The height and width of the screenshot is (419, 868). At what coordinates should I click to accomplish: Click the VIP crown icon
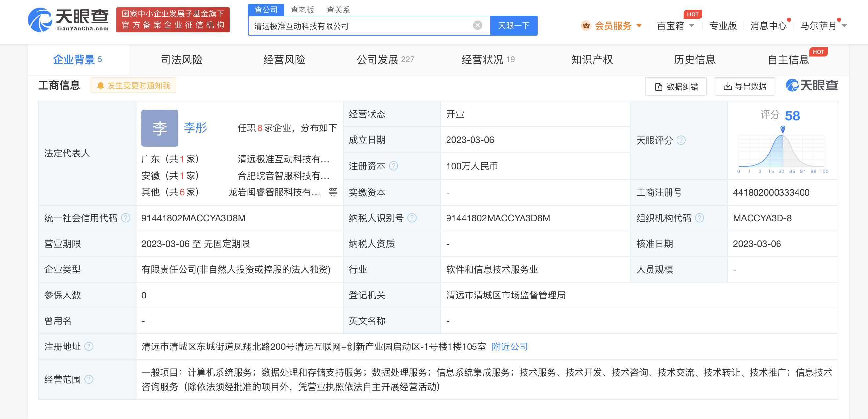tap(586, 26)
